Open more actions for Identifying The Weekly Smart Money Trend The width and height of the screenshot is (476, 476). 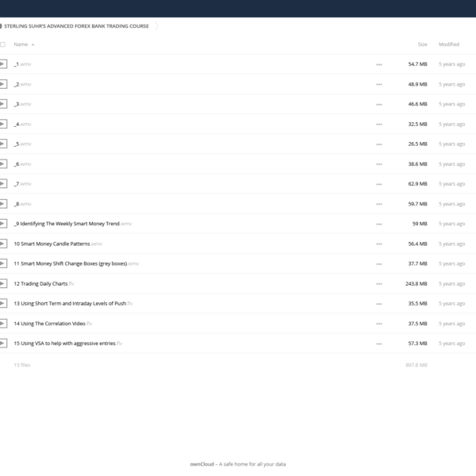379,224
